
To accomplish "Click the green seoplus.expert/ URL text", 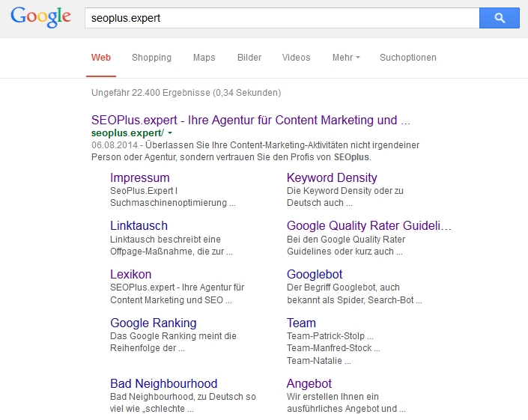I will click(127, 133).
